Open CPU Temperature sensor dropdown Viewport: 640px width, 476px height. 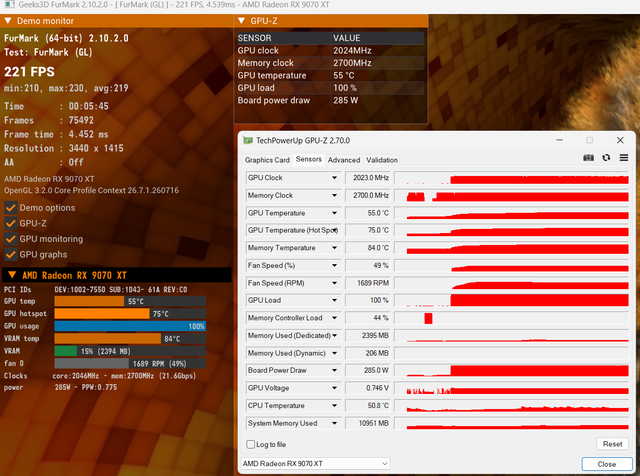pyautogui.click(x=334, y=405)
